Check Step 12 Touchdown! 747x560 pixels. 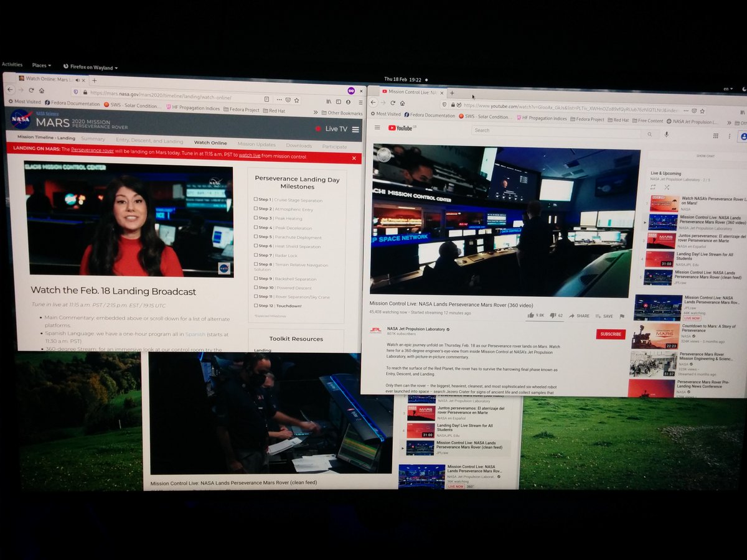tap(255, 306)
